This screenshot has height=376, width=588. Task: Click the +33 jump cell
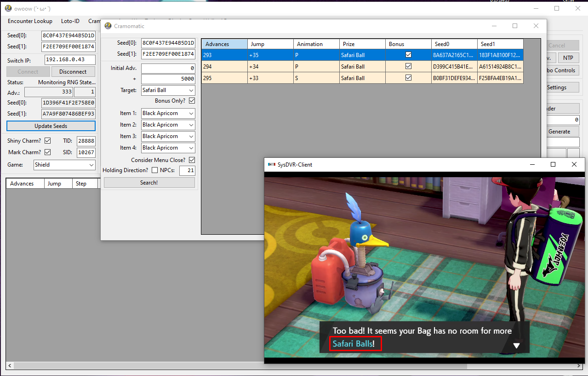click(x=270, y=78)
